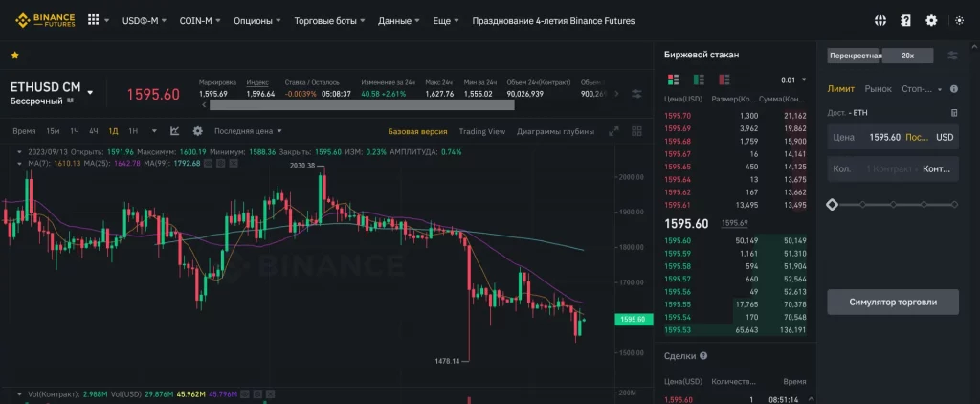This screenshot has width=980, height=404.
Task: Open the top bar settings gear
Action: point(931,21)
